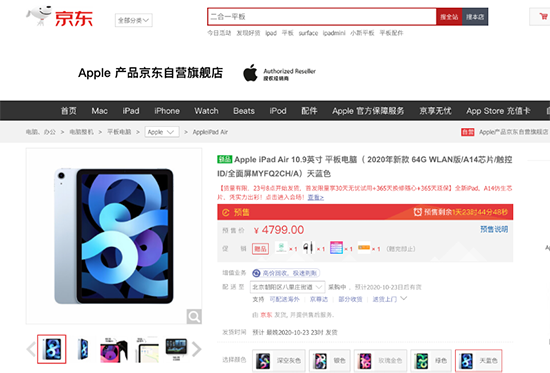This screenshot has height=373, width=550.
Task: Show previous thumbnails with left arrow
Action: click(31, 349)
